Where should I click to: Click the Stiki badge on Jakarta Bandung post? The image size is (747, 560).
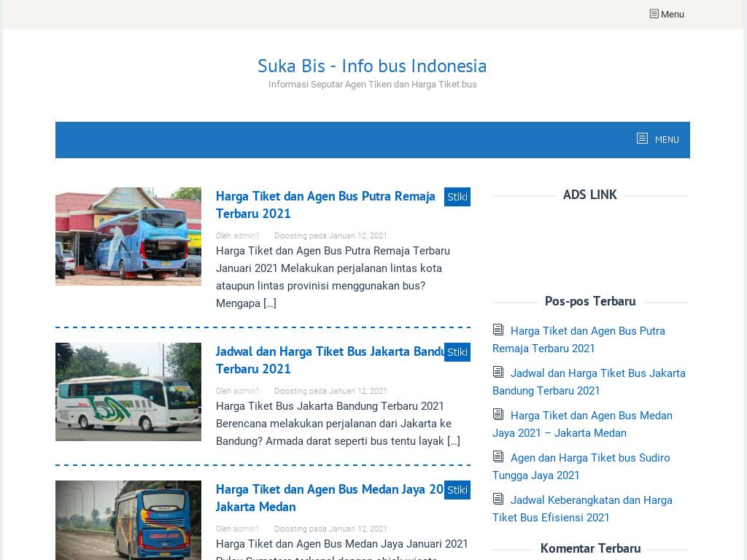click(x=457, y=352)
